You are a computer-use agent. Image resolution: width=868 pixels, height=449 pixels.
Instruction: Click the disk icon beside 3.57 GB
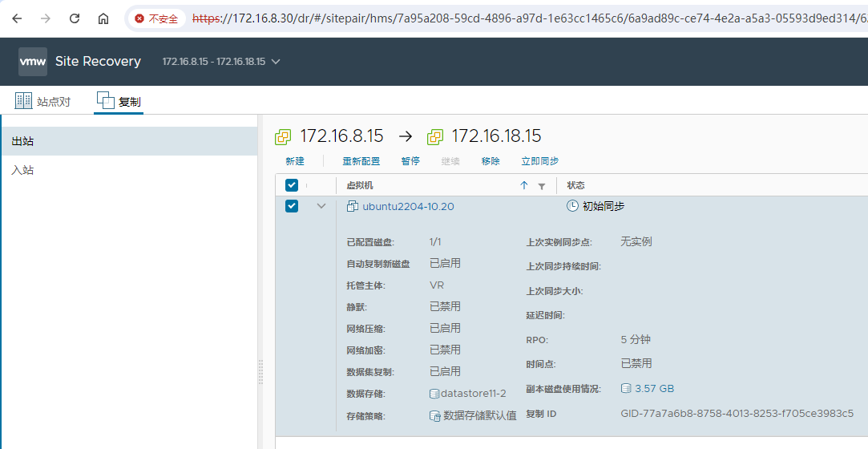click(x=626, y=388)
